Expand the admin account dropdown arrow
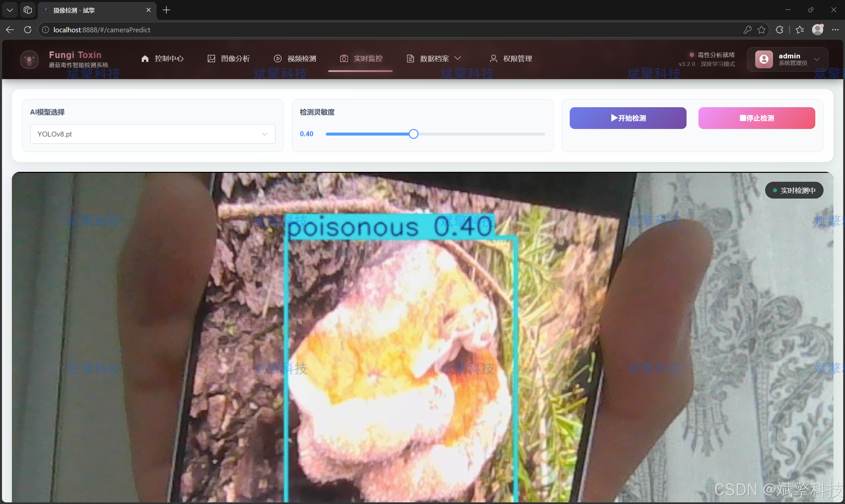 point(817,59)
